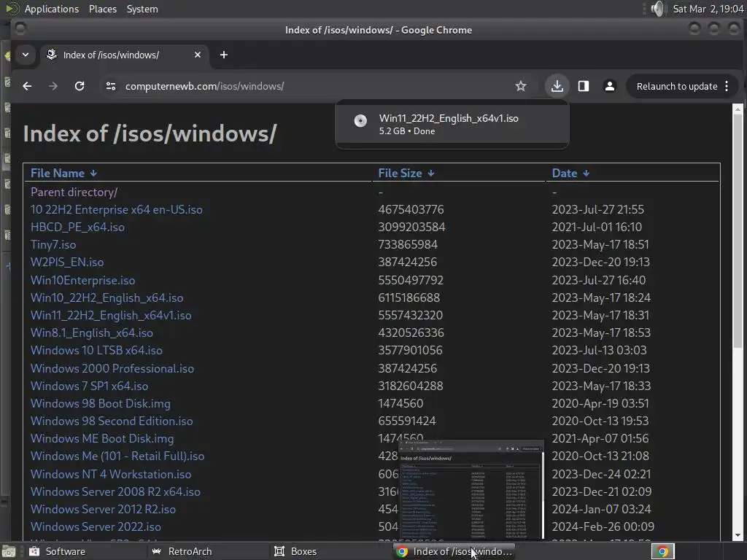Click the volume speaker icon in top panel
This screenshot has height=560, width=747.
[x=657, y=9]
